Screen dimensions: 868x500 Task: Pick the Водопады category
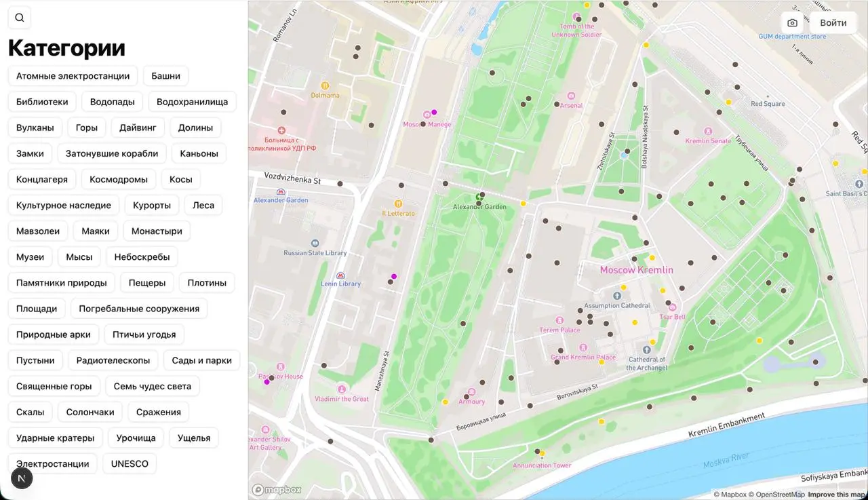coord(113,102)
